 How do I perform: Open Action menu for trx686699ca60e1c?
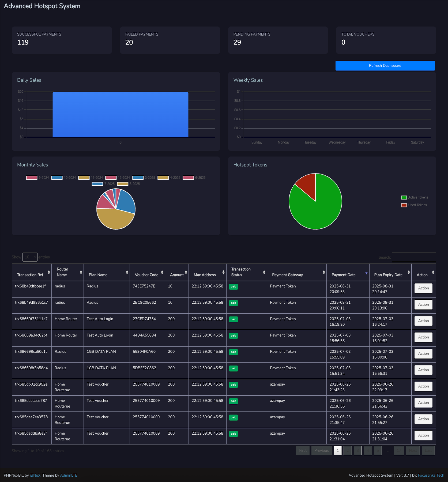click(423, 353)
